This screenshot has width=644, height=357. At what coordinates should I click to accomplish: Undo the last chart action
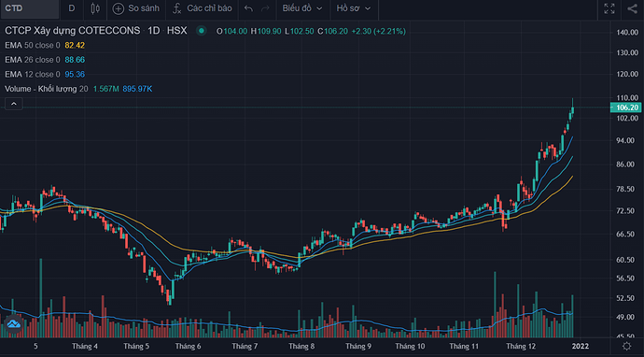248,8
